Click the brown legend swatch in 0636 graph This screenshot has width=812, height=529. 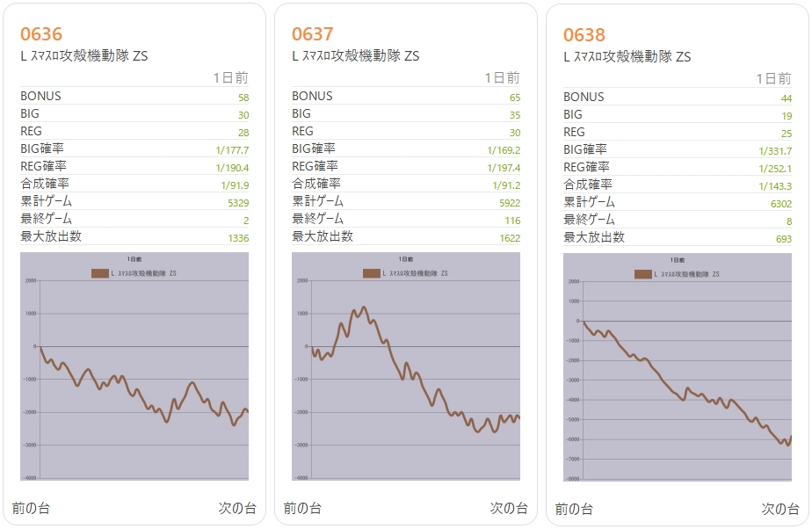(x=99, y=273)
